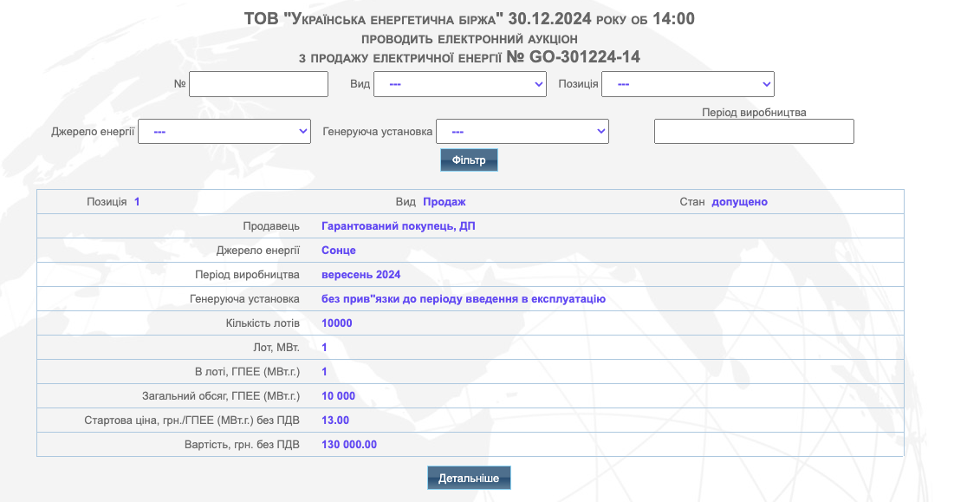The image size is (980, 502).
Task: Click the Фільтр button
Action: point(469,160)
